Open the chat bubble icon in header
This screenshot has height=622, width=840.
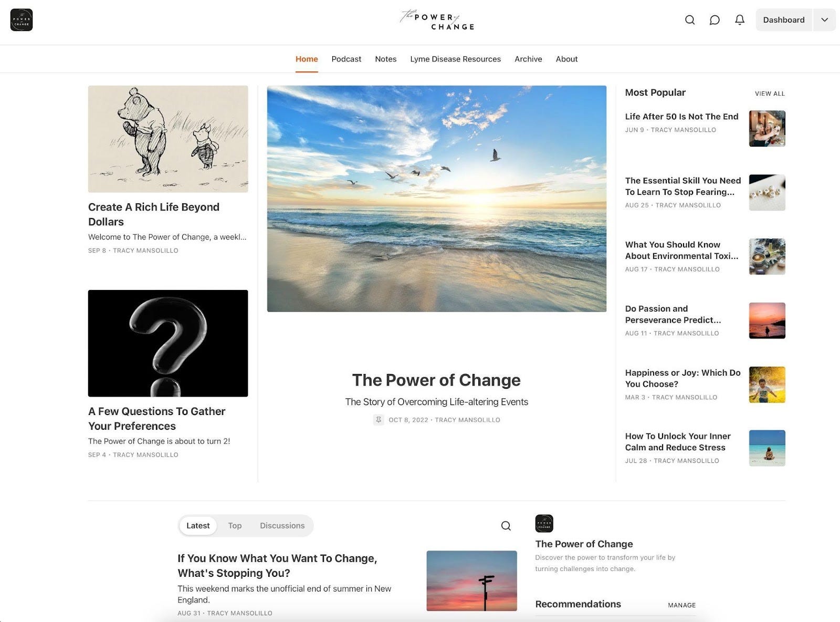point(715,20)
